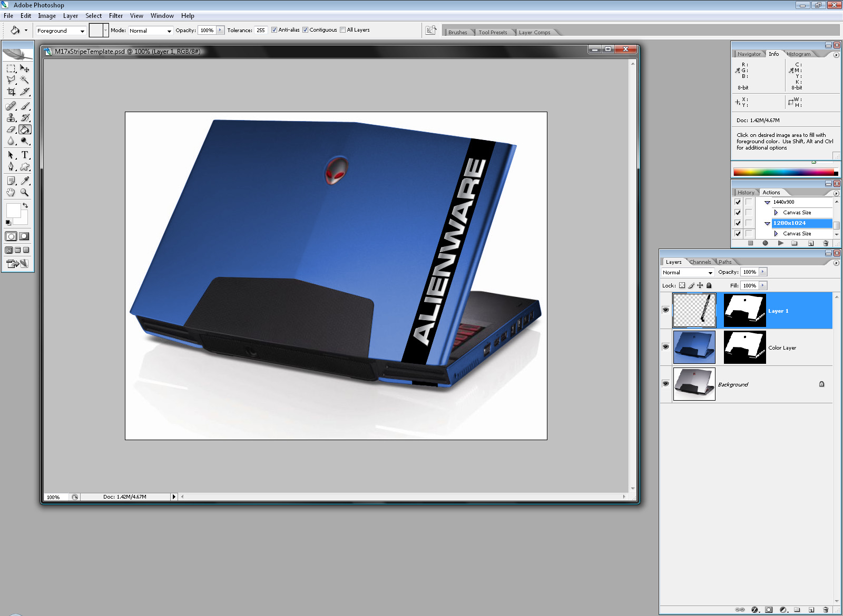The width and height of the screenshot is (843, 616).
Task: Collapse the 1280x1024 action
Action: (x=768, y=223)
